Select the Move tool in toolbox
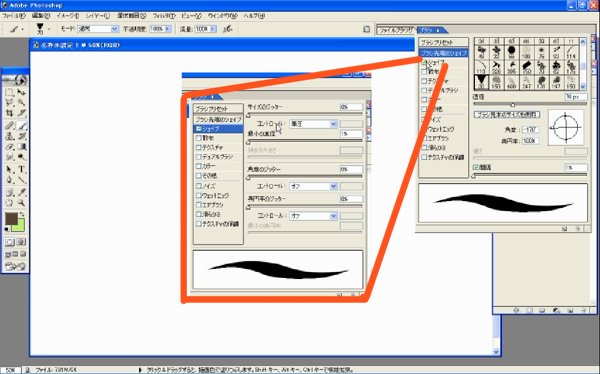 pos(21,93)
